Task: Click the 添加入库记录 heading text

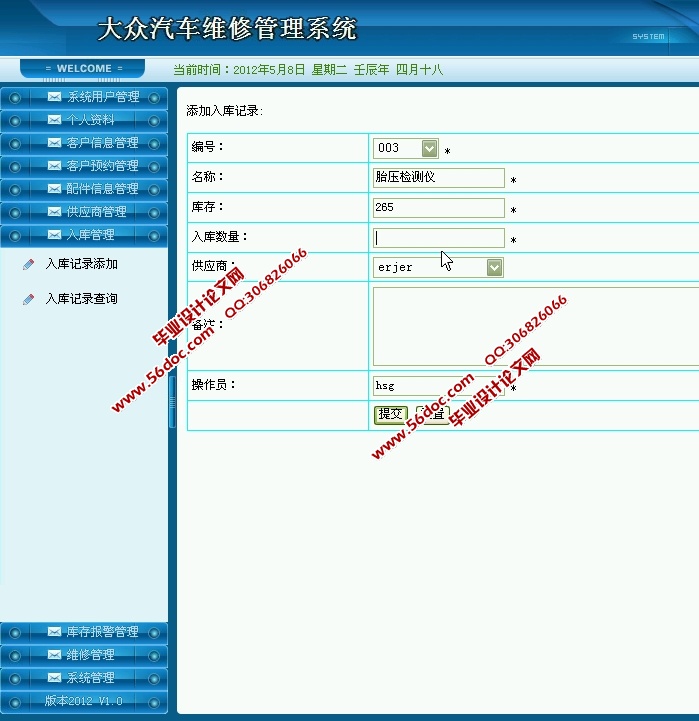Action: point(224,111)
